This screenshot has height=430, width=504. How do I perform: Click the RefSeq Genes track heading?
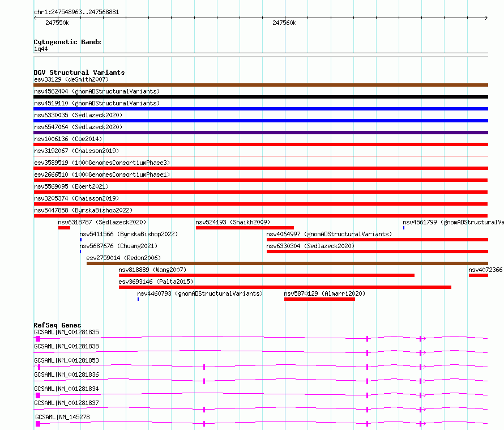point(57,325)
